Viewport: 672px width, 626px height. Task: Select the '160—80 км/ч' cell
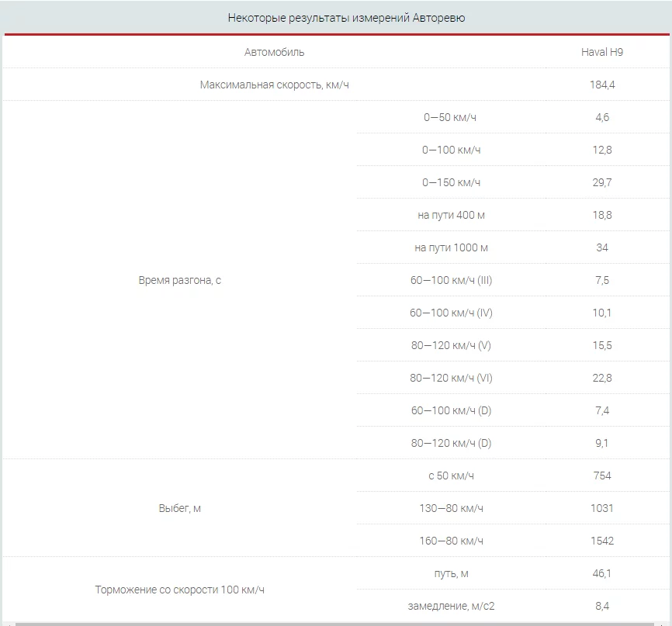pos(451,541)
